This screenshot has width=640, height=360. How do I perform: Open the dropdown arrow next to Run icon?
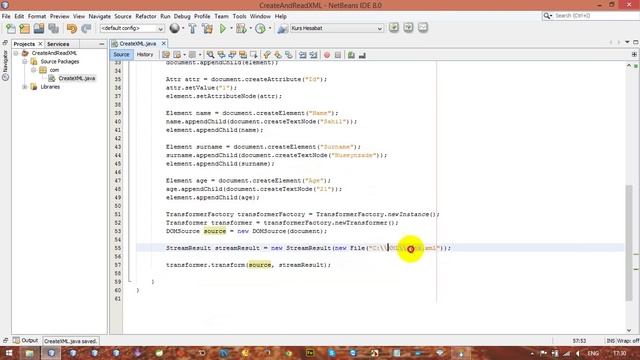[231, 28]
